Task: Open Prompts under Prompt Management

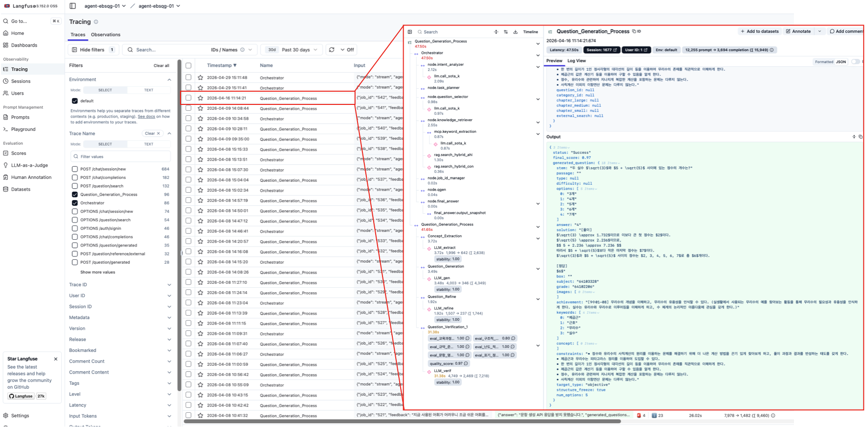Action: point(20,117)
